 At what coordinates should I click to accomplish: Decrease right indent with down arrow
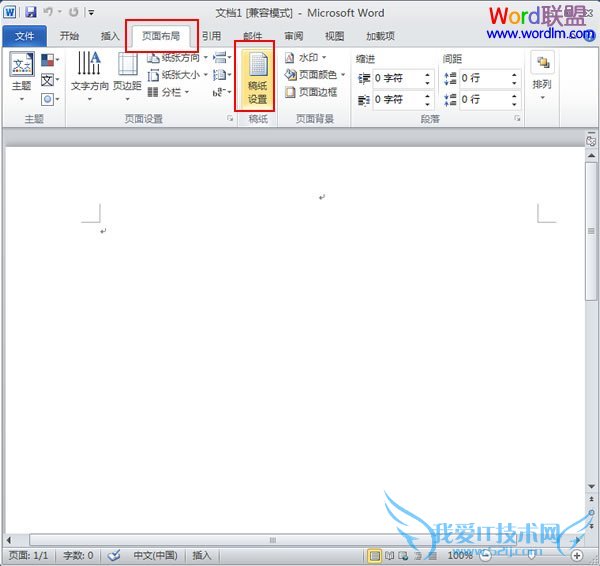(427, 104)
